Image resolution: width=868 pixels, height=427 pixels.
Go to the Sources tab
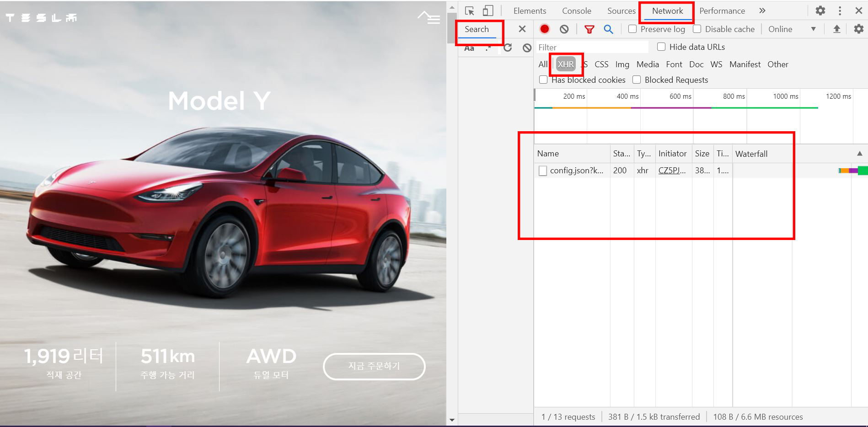622,11
